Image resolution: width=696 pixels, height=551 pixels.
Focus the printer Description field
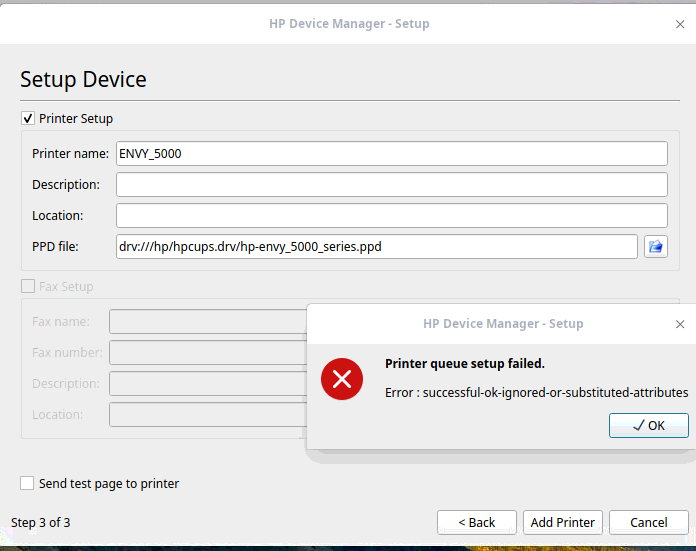(x=391, y=185)
